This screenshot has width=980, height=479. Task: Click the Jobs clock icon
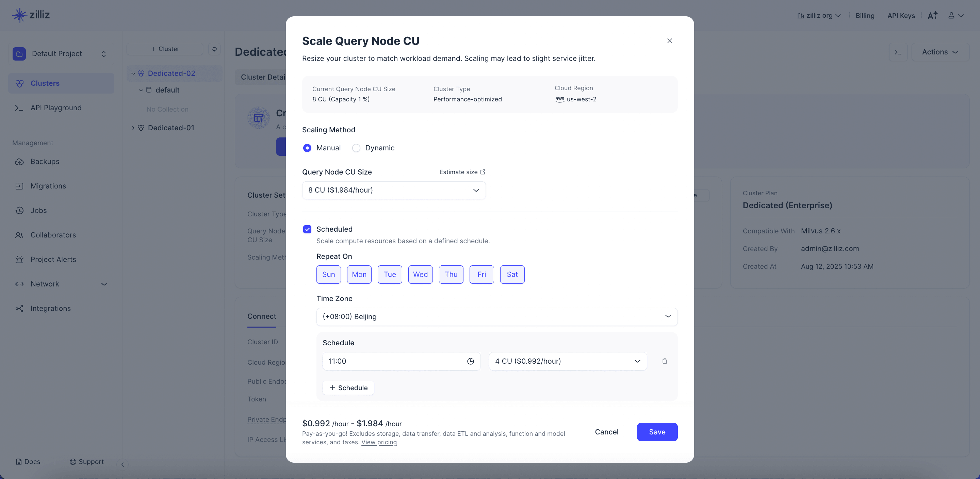coord(19,210)
